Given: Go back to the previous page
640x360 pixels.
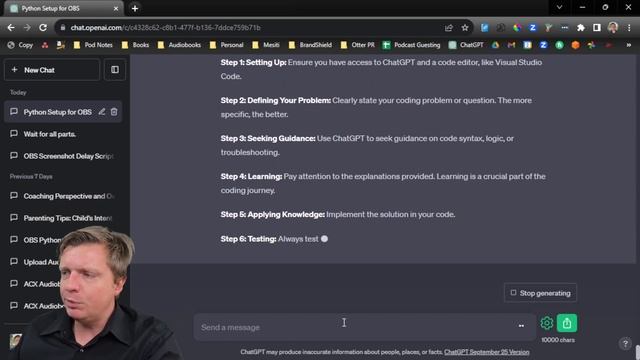Looking at the screenshot, I should (x=11, y=28).
